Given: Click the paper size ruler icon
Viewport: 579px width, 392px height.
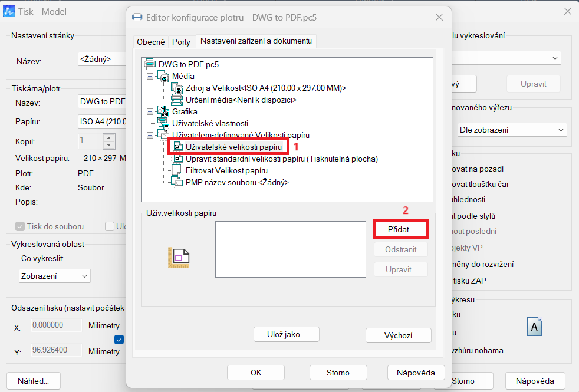Looking at the screenshot, I should [178, 258].
